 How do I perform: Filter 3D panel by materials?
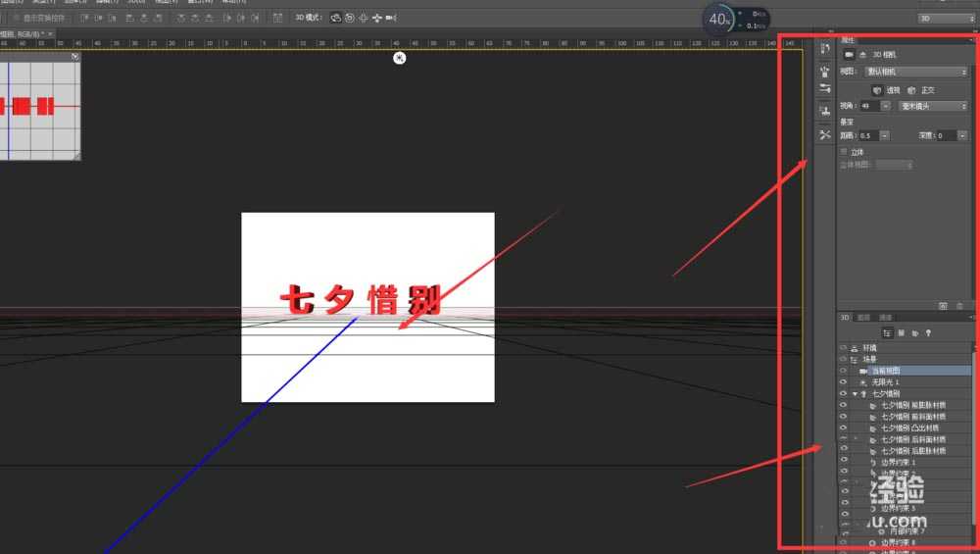coord(914,333)
